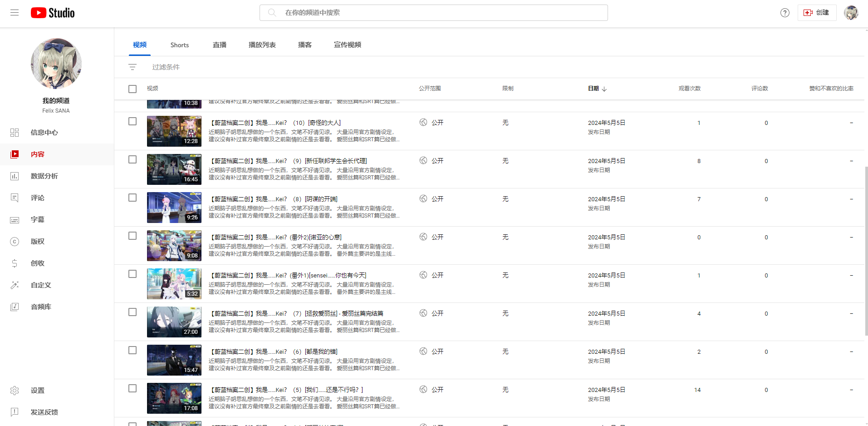868x426 pixels.
Task: Open visibility dropdown 公开 for episode (6)
Action: [437, 352]
